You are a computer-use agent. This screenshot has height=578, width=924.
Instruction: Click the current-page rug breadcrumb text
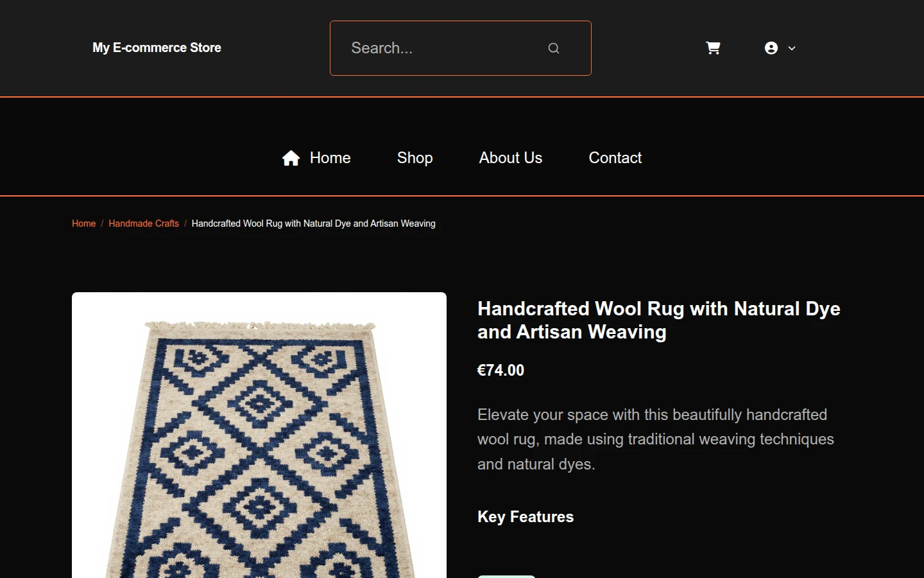coord(313,223)
